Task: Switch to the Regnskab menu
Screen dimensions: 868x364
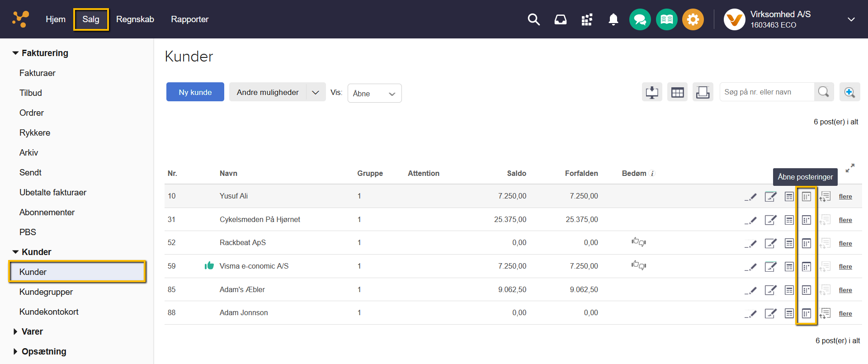Action: 135,19
